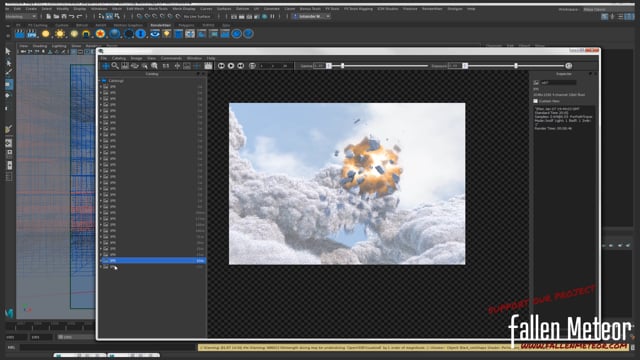Open the Help menu in the It window

(x=211, y=58)
